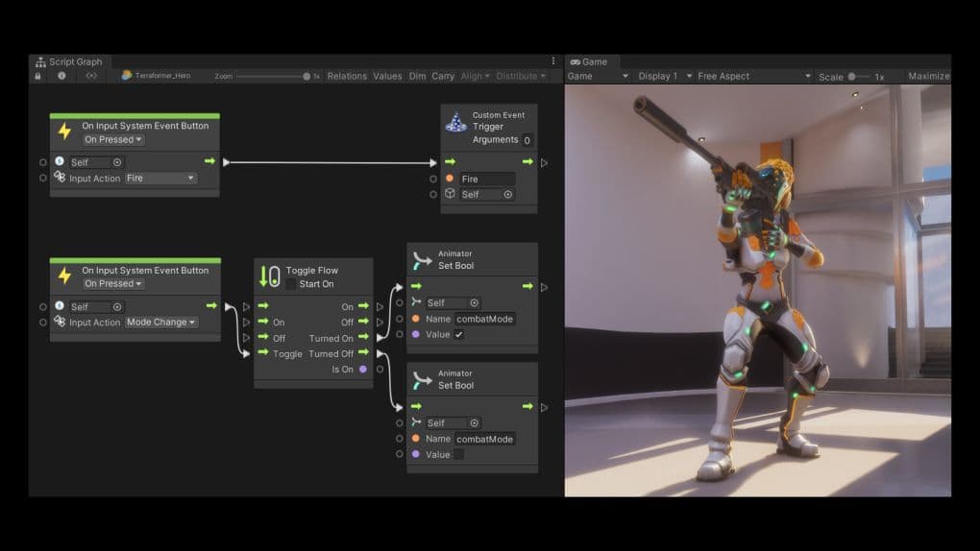Click the Toggle Flow node icon
The image size is (980, 551).
pyautogui.click(x=270, y=277)
